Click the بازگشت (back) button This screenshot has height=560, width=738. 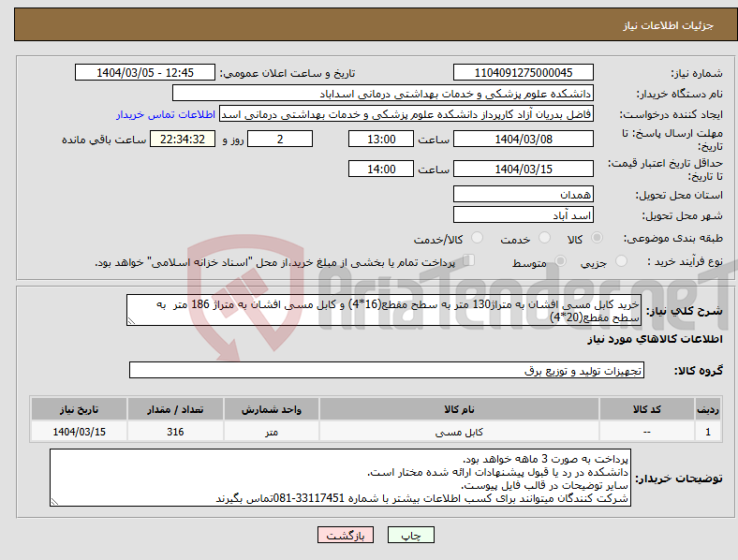(346, 535)
